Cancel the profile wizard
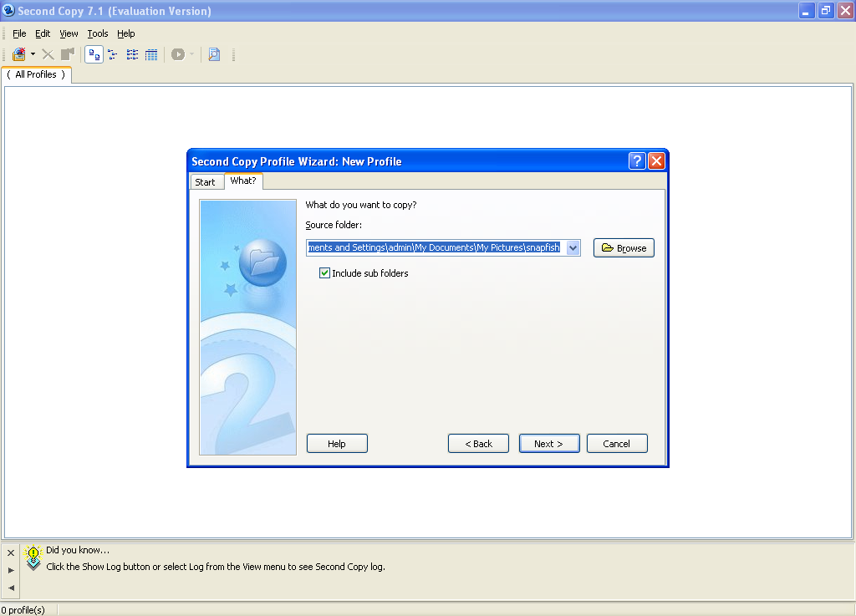Screen dimensions: 856x616 click(617, 444)
